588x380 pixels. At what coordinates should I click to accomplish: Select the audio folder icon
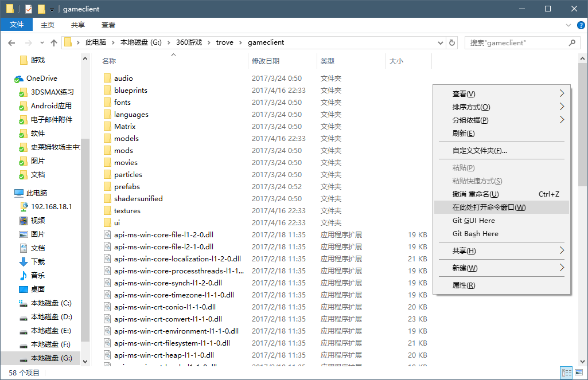108,78
